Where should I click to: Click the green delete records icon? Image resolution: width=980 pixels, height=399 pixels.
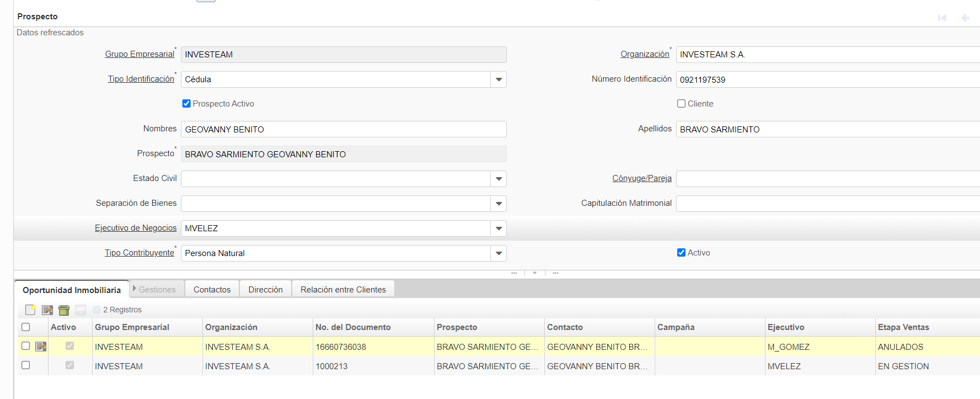(x=64, y=310)
